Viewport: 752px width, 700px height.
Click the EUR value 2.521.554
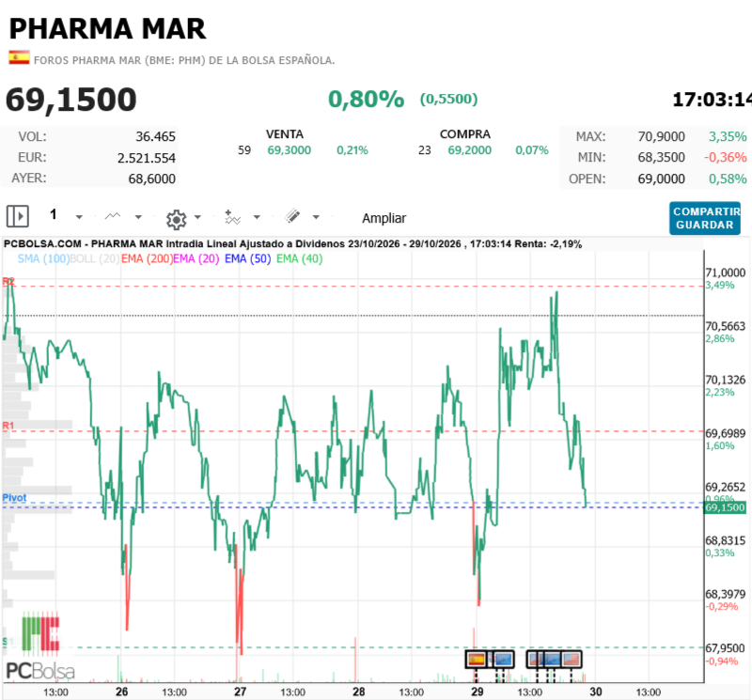click(147, 158)
